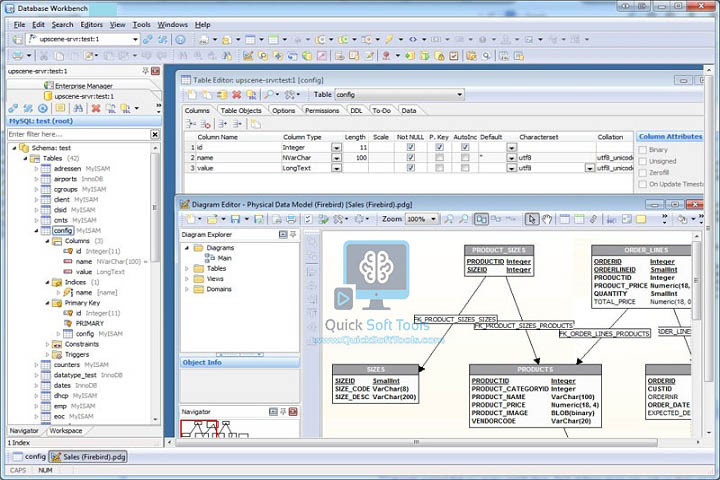The height and width of the screenshot is (480, 720).
Task: Switch to the Permissions tab
Action: coord(322,111)
